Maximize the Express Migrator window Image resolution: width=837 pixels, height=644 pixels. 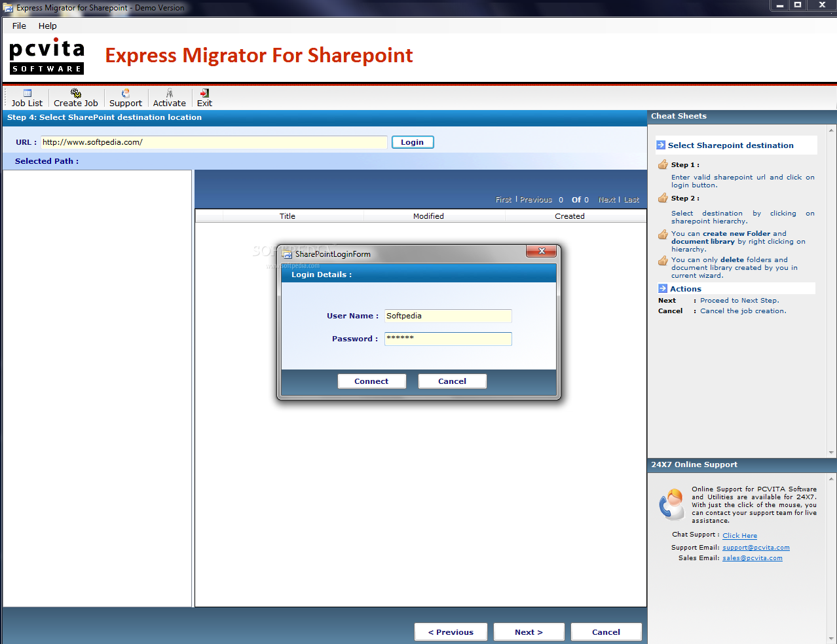(798, 5)
